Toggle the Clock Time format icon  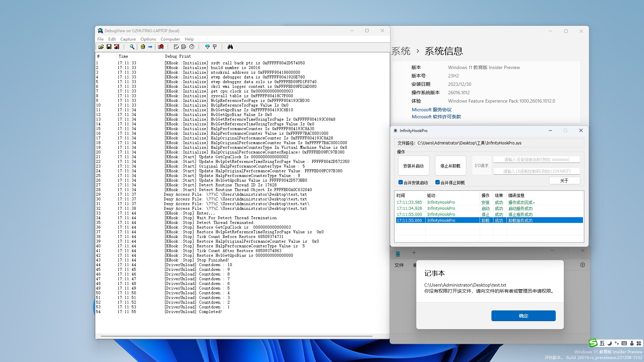click(192, 47)
